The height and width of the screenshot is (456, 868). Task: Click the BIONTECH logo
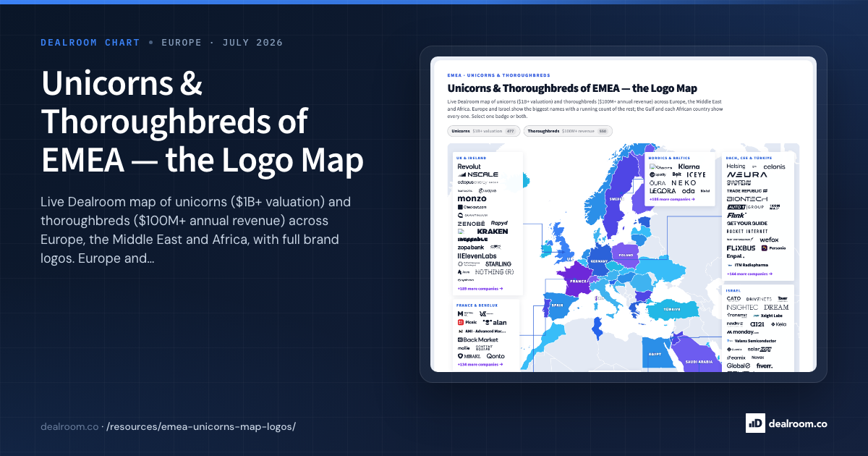click(x=747, y=199)
